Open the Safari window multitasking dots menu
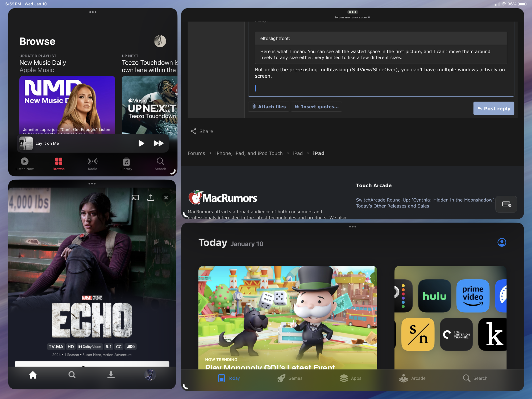This screenshot has height=399, width=532. point(352,12)
